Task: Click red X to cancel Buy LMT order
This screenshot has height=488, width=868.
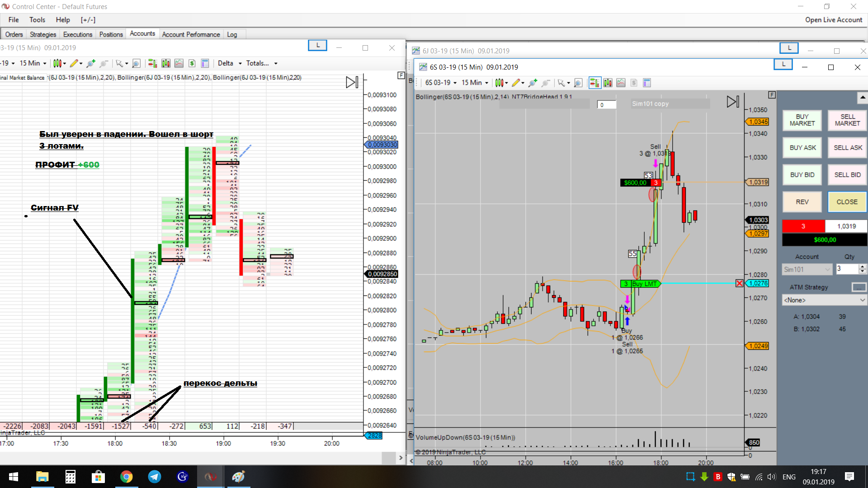Action: pyautogui.click(x=739, y=283)
